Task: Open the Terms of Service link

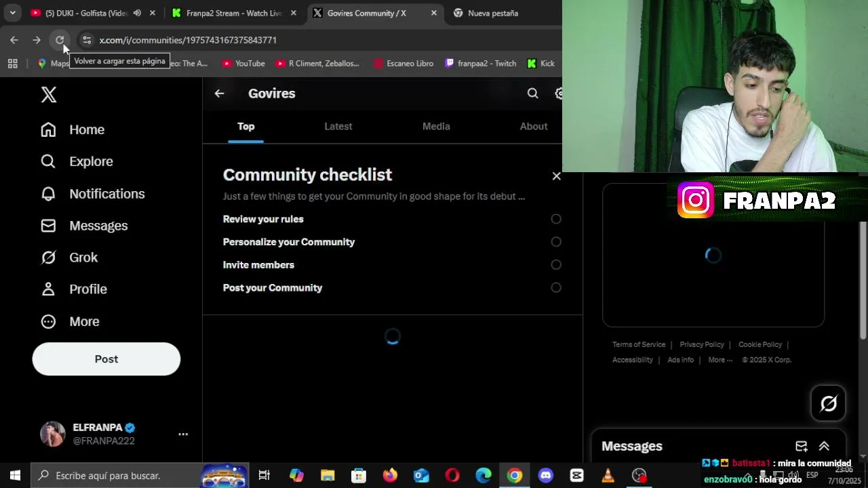Action: 639,344
